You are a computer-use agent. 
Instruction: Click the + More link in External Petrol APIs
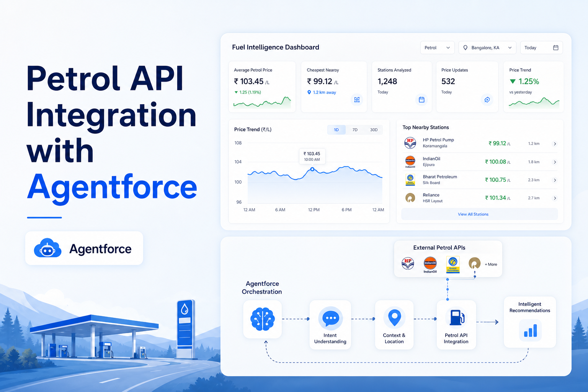(491, 264)
